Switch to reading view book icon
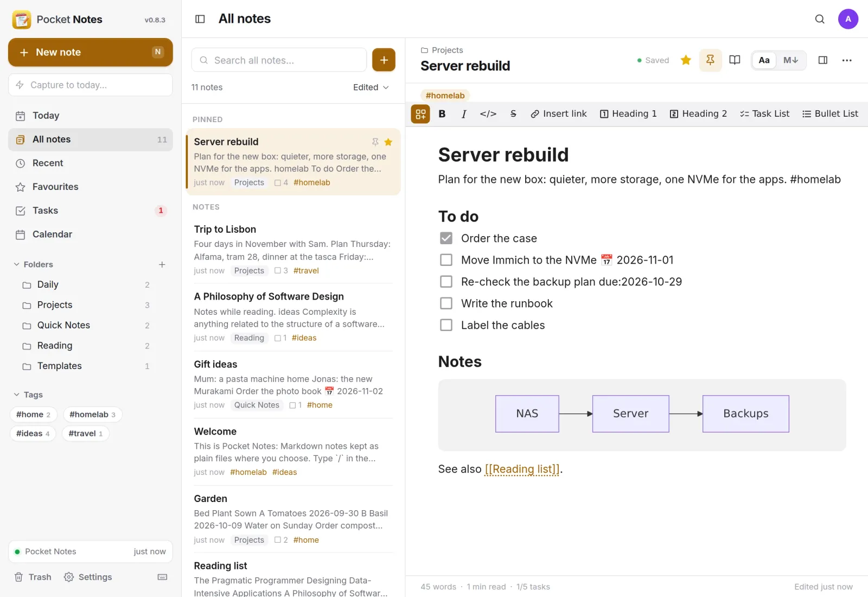Image resolution: width=868 pixels, height=597 pixels. pyautogui.click(x=735, y=60)
